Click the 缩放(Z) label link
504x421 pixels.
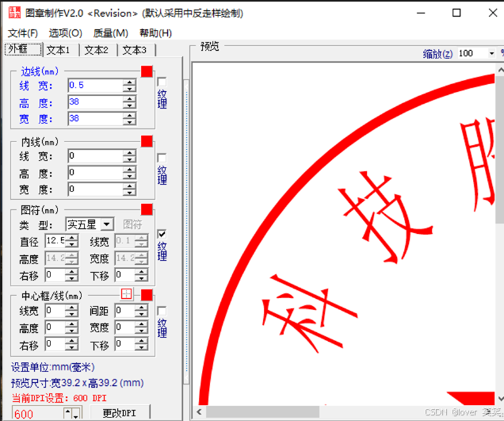pyautogui.click(x=437, y=54)
